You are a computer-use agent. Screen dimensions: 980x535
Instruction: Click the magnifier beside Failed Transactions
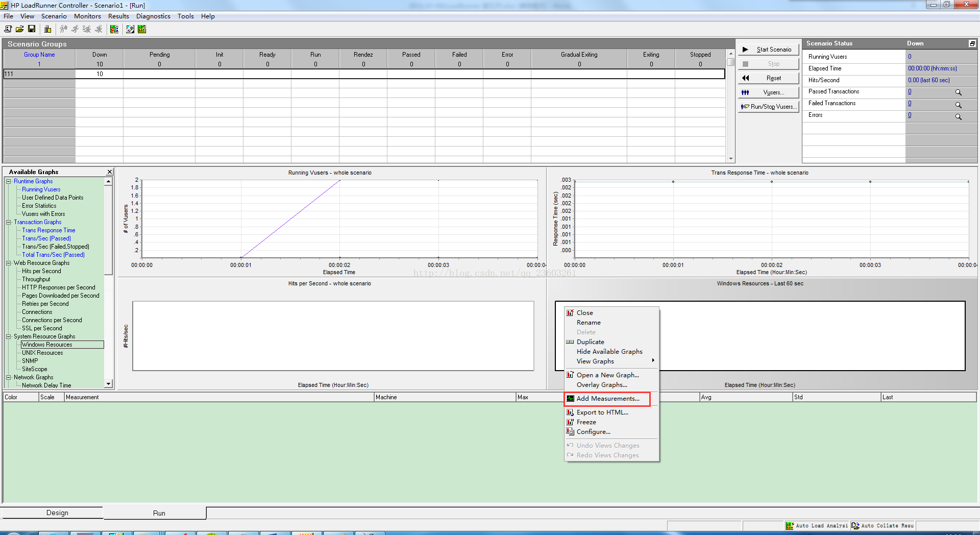coord(958,105)
